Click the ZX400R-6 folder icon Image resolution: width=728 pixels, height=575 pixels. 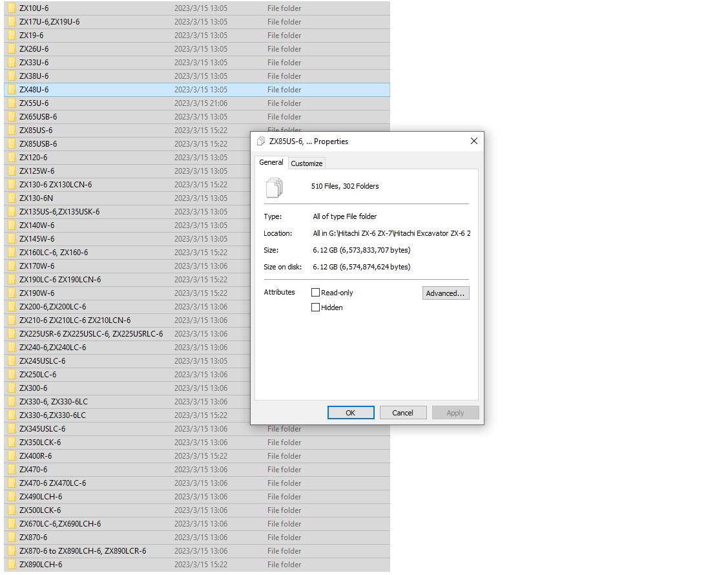coord(12,455)
